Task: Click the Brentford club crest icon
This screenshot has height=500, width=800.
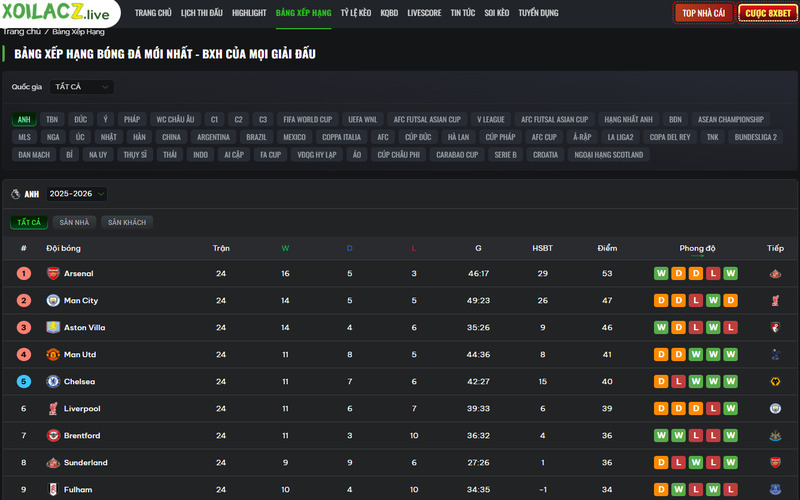Action: click(53, 436)
